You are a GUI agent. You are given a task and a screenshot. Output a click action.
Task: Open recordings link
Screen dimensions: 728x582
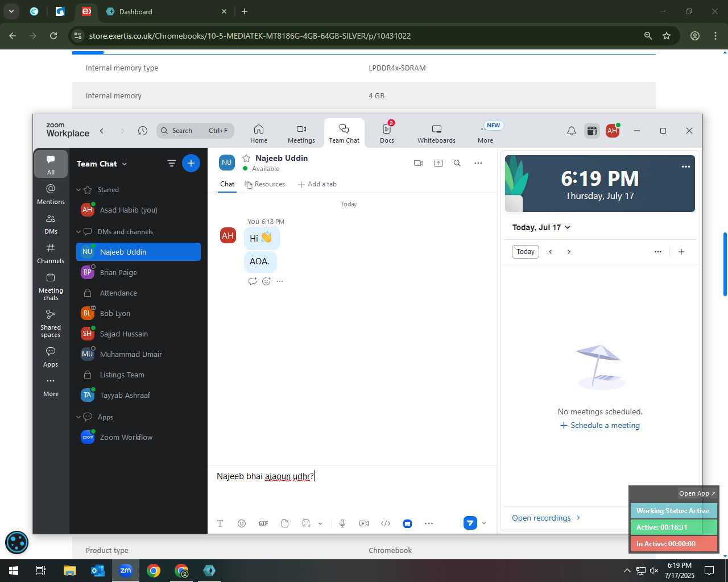(x=546, y=518)
